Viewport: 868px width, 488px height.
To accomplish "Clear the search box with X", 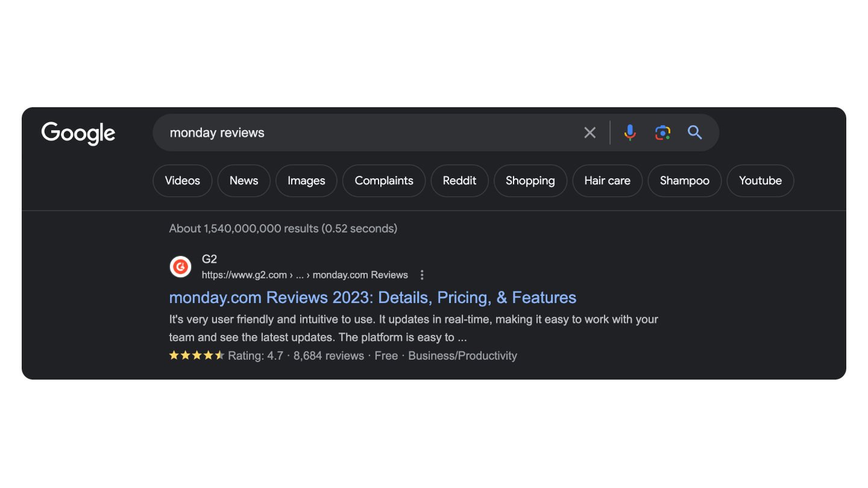I will (590, 133).
